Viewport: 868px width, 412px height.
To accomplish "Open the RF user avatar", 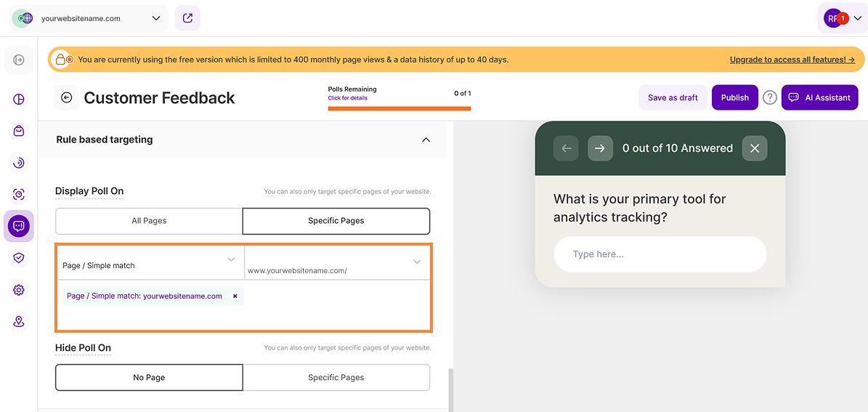I will (832, 18).
